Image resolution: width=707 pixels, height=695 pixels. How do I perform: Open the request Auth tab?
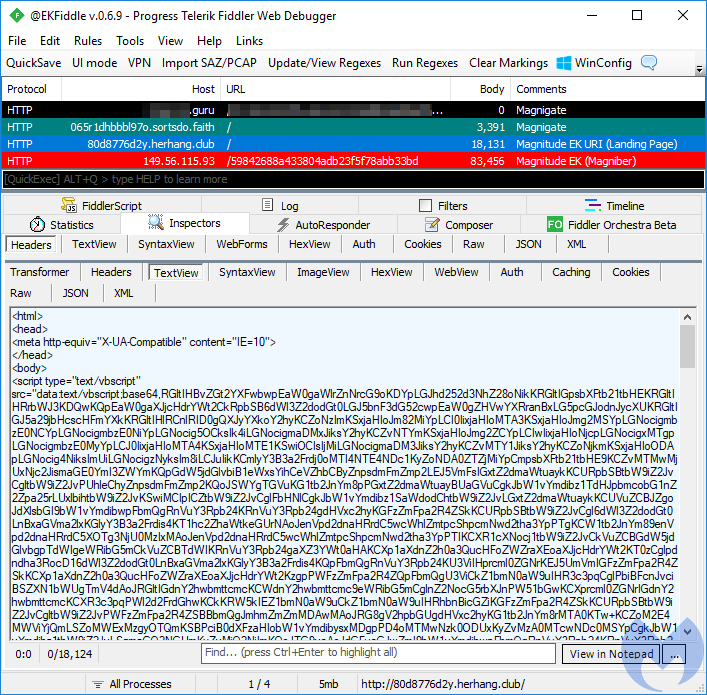(364, 244)
